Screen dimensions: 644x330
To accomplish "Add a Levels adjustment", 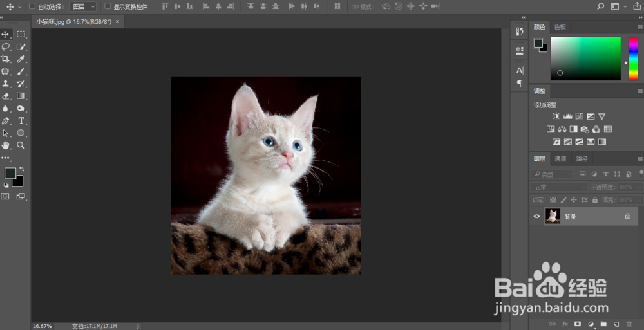I will pyautogui.click(x=568, y=116).
